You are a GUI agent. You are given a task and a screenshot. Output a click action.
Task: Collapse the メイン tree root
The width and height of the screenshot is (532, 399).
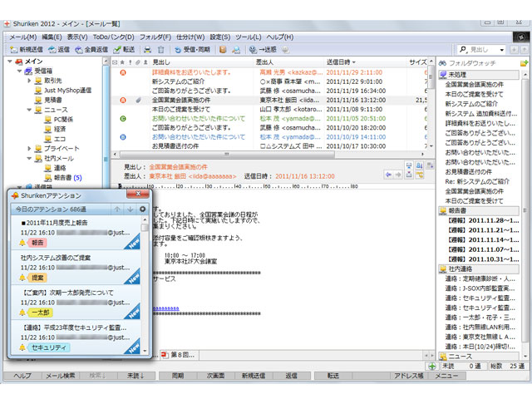[x=10, y=62]
